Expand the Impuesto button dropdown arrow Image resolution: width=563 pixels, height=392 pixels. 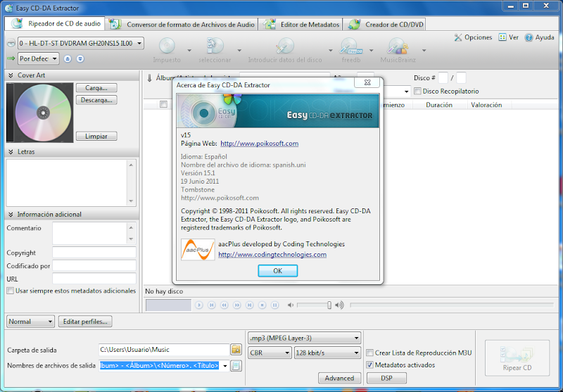coord(189,50)
